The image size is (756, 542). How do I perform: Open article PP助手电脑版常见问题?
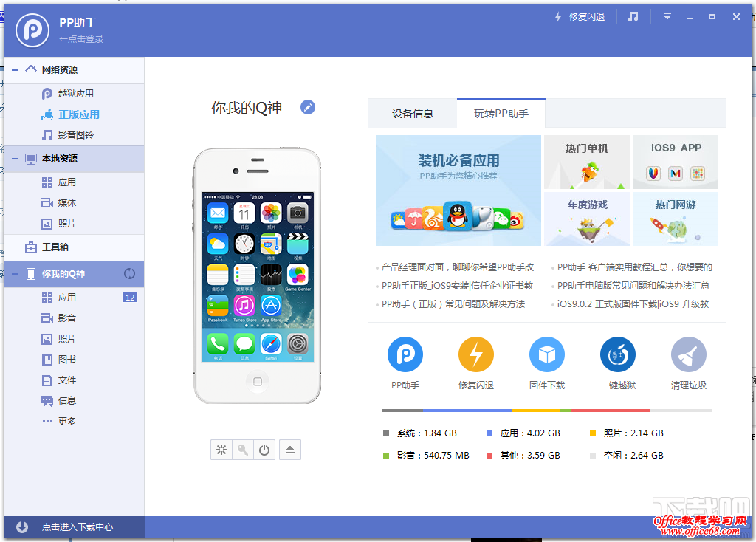point(633,286)
